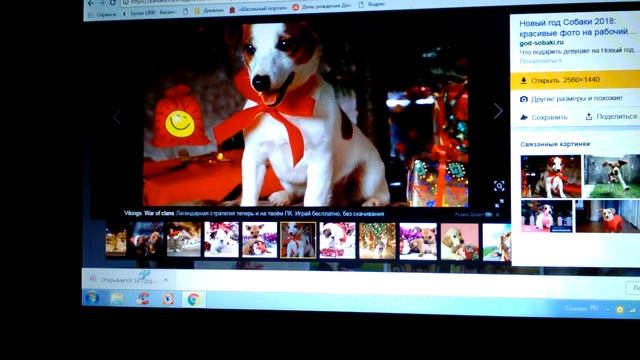The image size is (640, 360).
Task: Open search by image fragment icon
Action: [499, 186]
